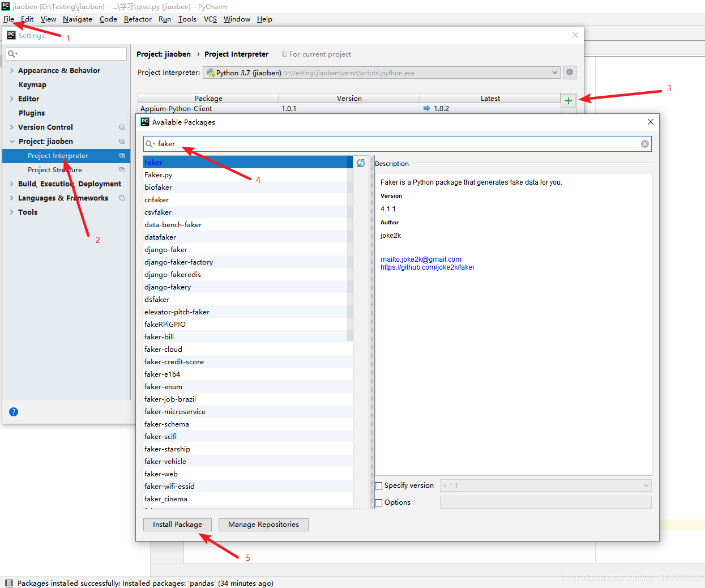Viewport: 705px width, 588px height.
Task: Open the Tools menu
Action: (187, 19)
